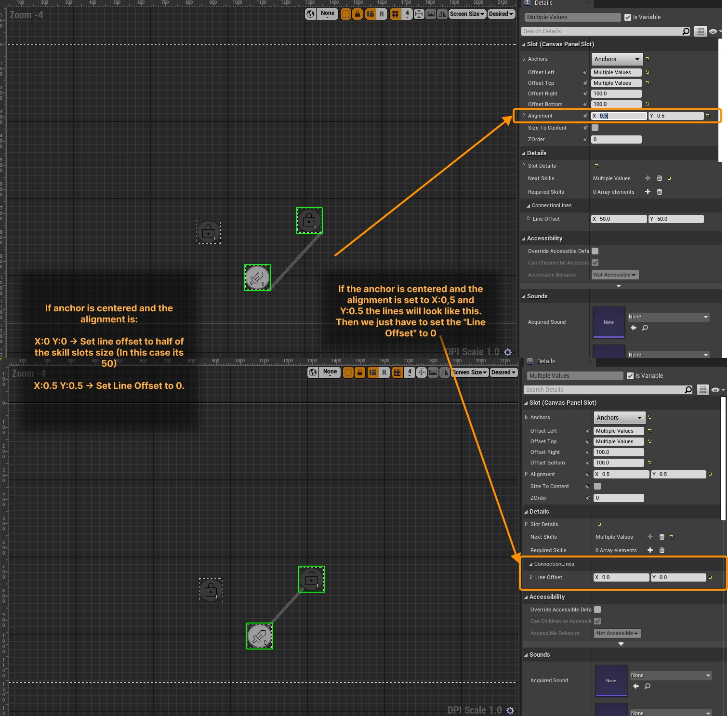Click the property matrix grid icon, upper Details panel
This screenshot has height=716, width=728.
click(701, 31)
